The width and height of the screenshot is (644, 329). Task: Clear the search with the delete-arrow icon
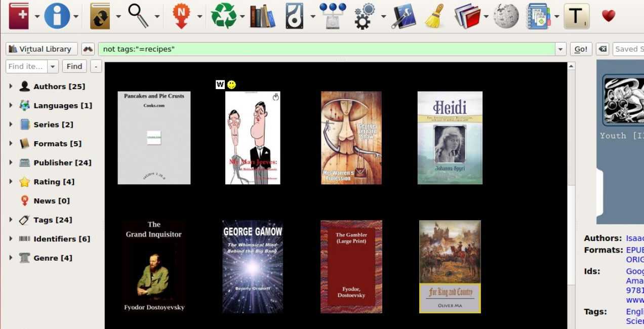(602, 49)
